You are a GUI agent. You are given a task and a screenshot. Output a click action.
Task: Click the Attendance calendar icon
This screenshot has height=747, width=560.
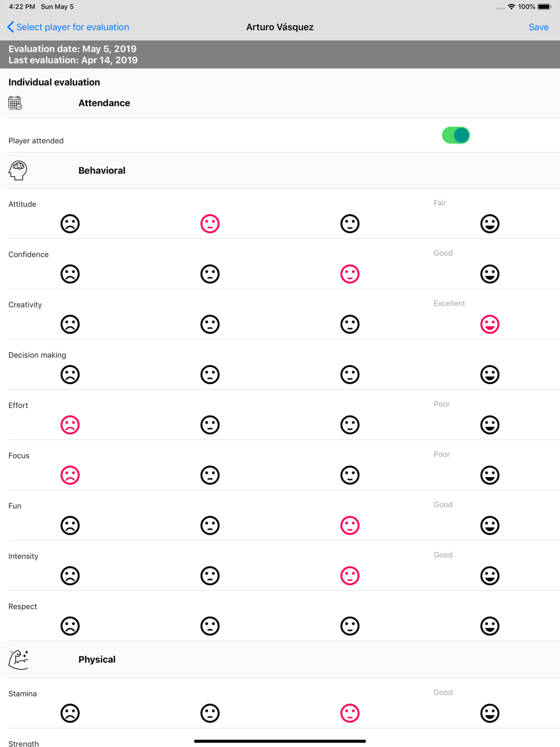tap(15, 103)
